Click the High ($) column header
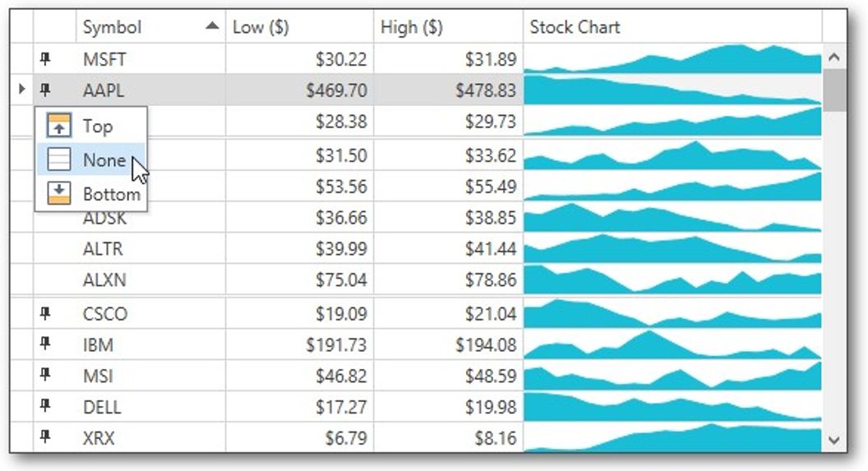Viewport: 868px width, 471px height. 412,27
